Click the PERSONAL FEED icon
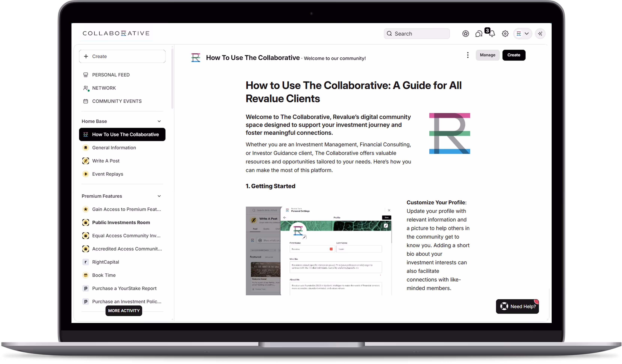Screen dimensions: 622x364 pyautogui.click(x=86, y=75)
